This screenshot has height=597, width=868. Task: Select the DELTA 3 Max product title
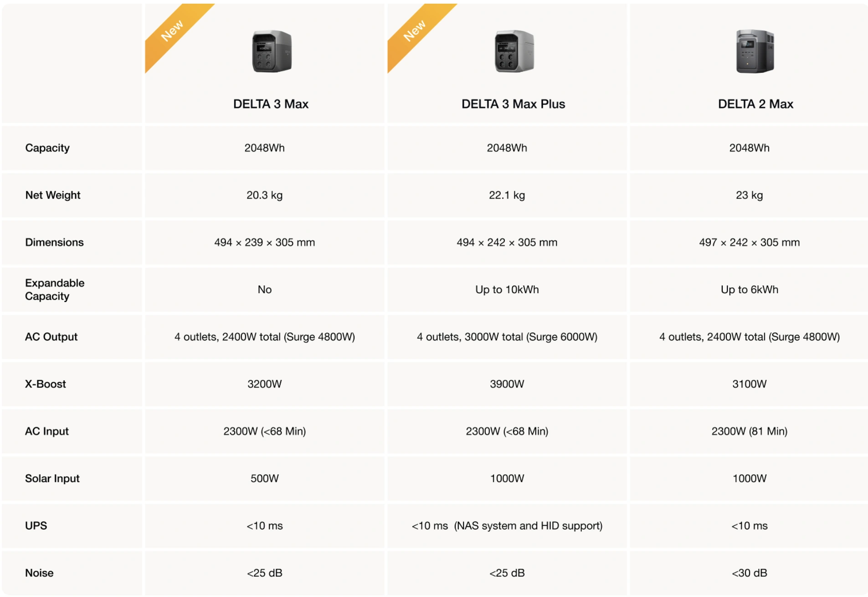[x=271, y=104]
